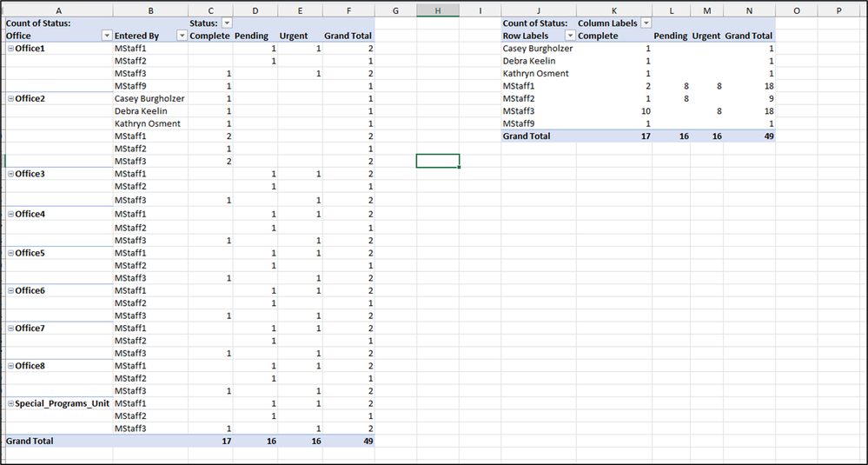Select column F header
The image size is (868, 465).
click(x=348, y=10)
